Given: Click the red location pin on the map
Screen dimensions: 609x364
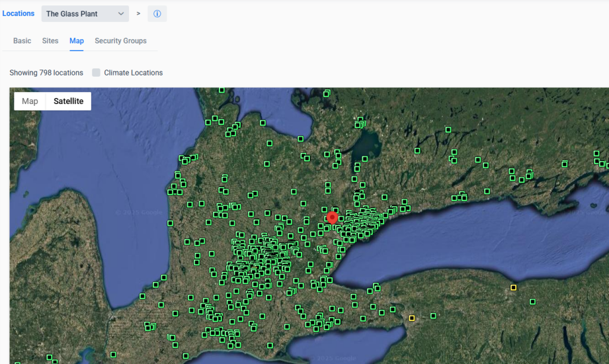Looking at the screenshot, I should pyautogui.click(x=332, y=216).
